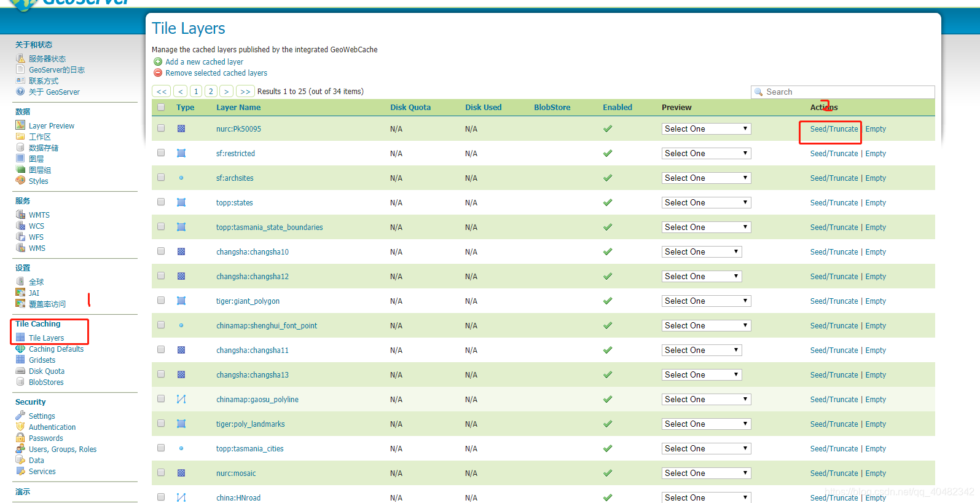
Task: Click the WMTS service icon
Action: pyautogui.click(x=20, y=215)
